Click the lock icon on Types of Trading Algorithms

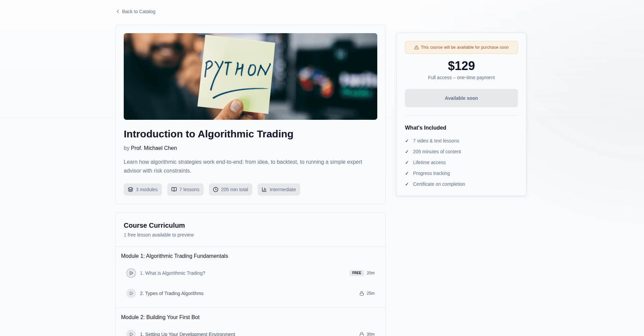click(x=362, y=293)
